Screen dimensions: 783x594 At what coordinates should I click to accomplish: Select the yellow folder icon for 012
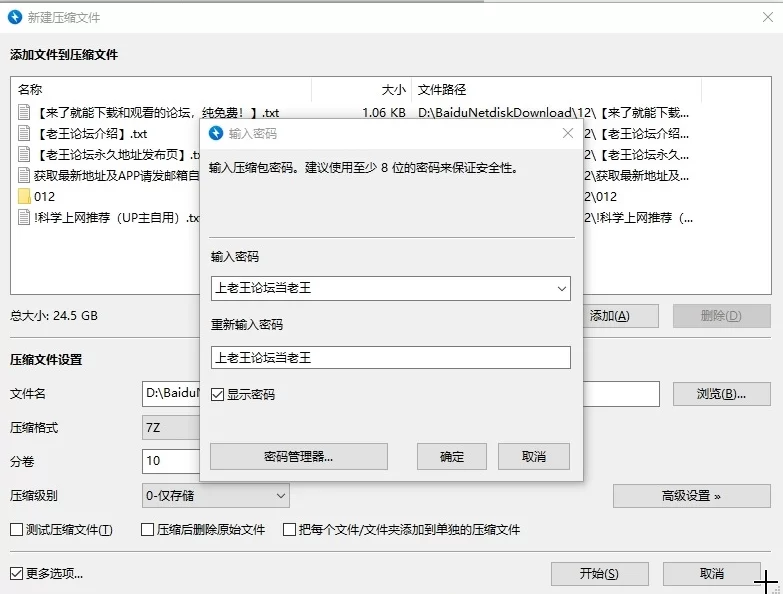point(24,196)
